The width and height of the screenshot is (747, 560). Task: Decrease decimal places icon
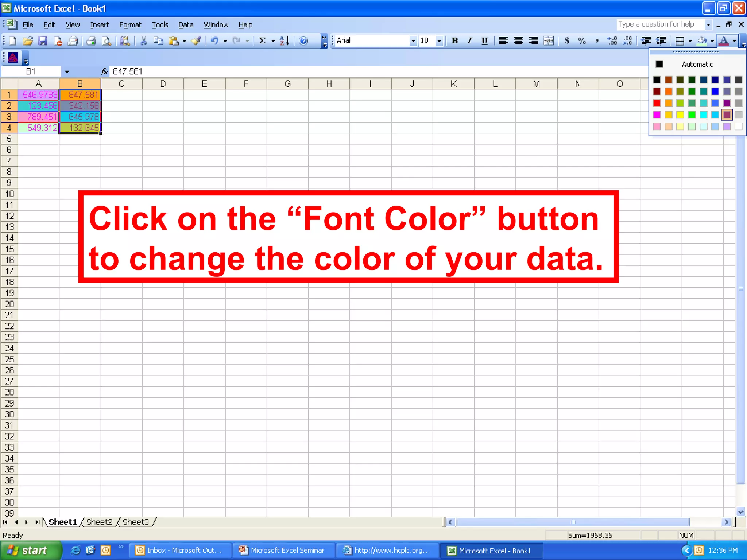[627, 41]
